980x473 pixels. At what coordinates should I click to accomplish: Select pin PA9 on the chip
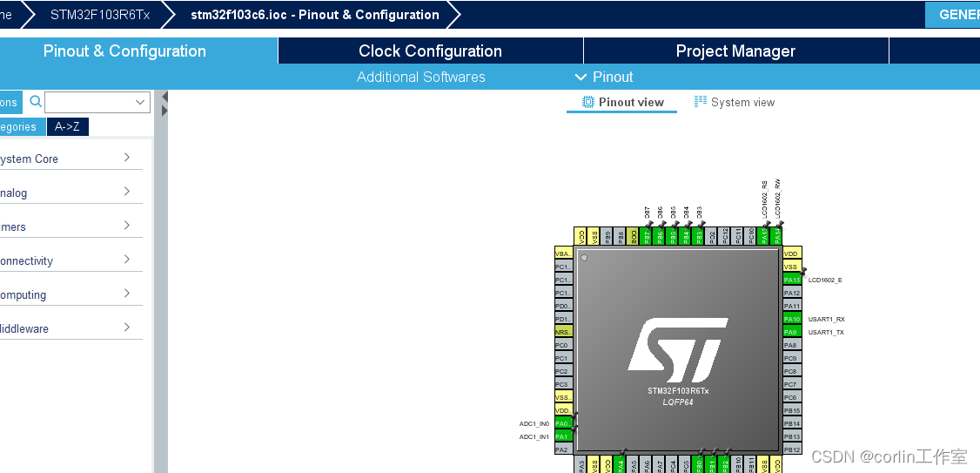pos(792,332)
